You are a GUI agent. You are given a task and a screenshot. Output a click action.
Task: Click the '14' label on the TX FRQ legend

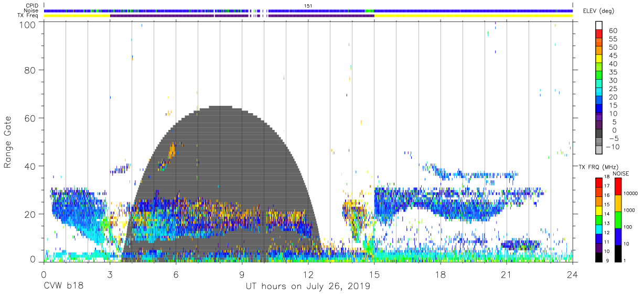[607, 214]
